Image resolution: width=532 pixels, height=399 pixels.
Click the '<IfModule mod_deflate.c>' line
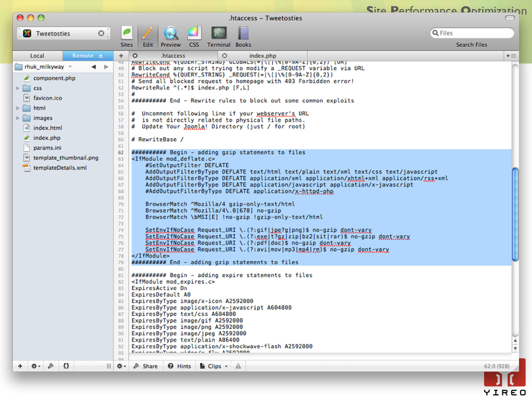point(173,159)
